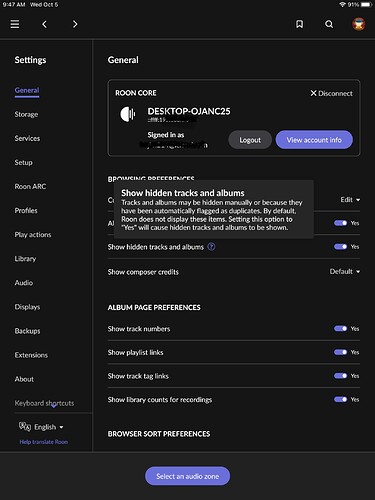Open Backups settings
Image resolution: width=375 pixels, height=500 pixels.
point(27,331)
